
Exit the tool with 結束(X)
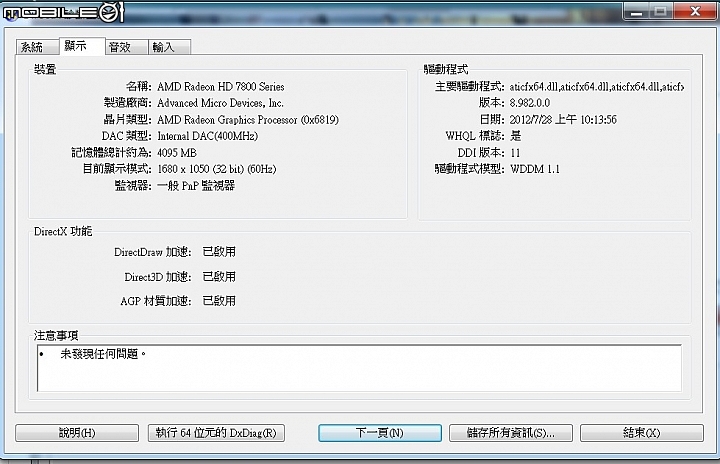click(x=641, y=433)
